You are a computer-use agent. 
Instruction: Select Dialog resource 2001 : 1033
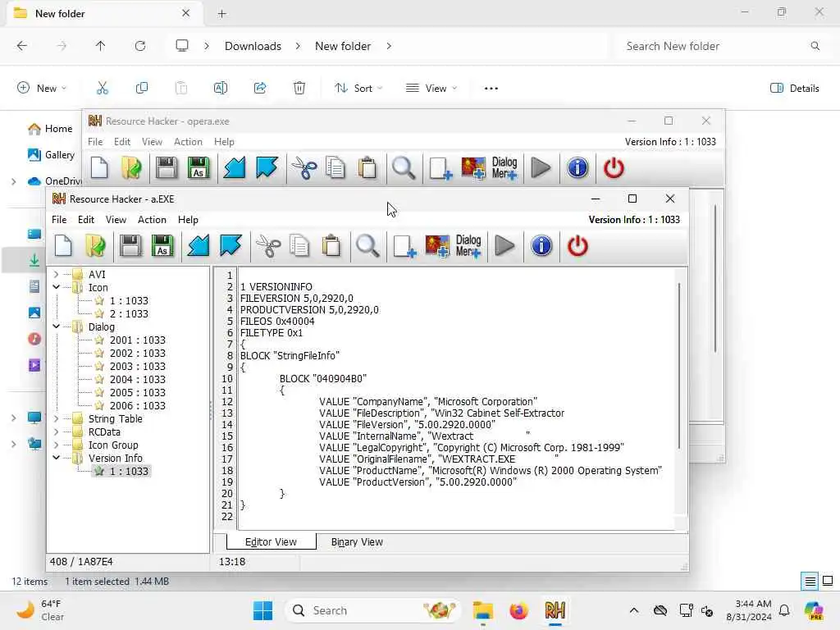point(137,340)
